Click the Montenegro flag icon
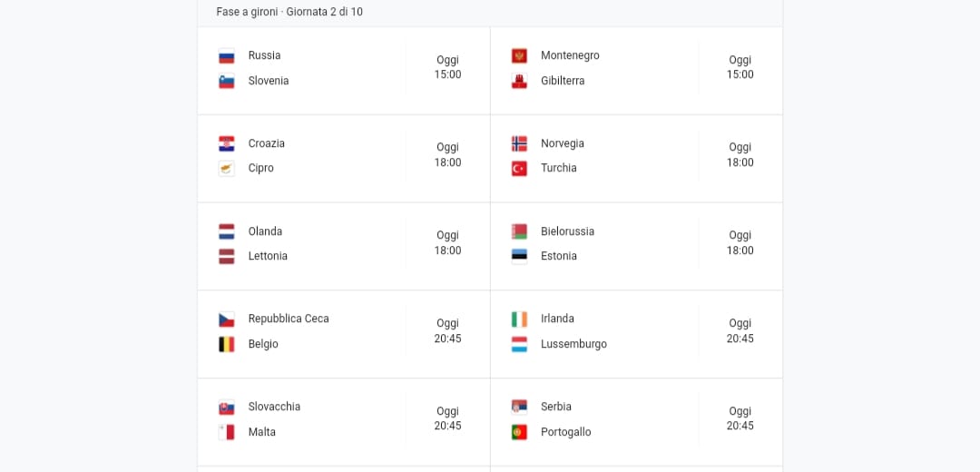This screenshot has width=980, height=472. (519, 55)
